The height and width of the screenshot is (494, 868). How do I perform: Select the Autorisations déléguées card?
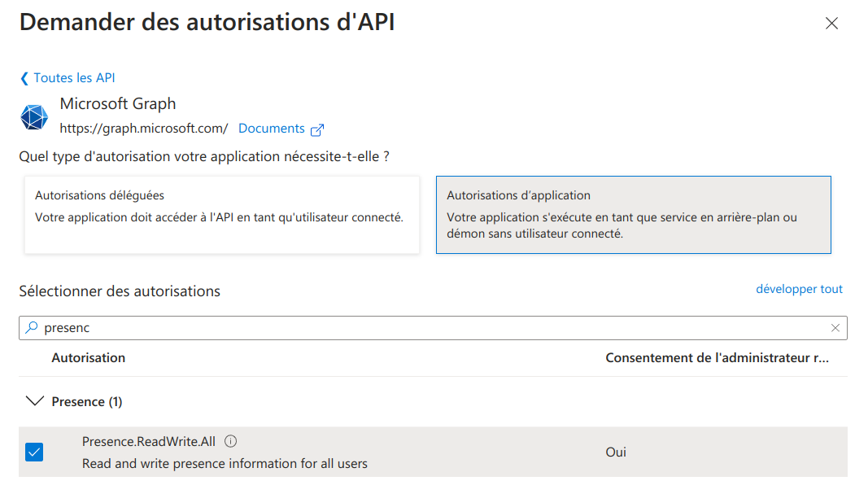(222, 215)
